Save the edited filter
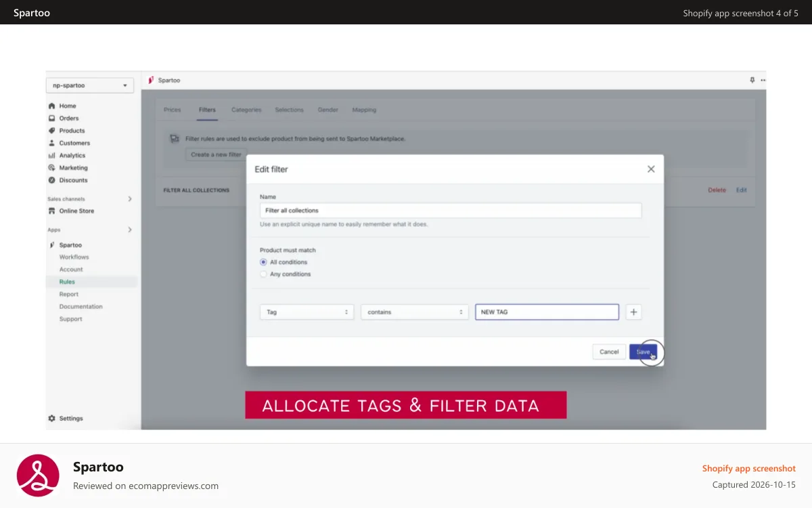The height and width of the screenshot is (508, 812). click(643, 352)
